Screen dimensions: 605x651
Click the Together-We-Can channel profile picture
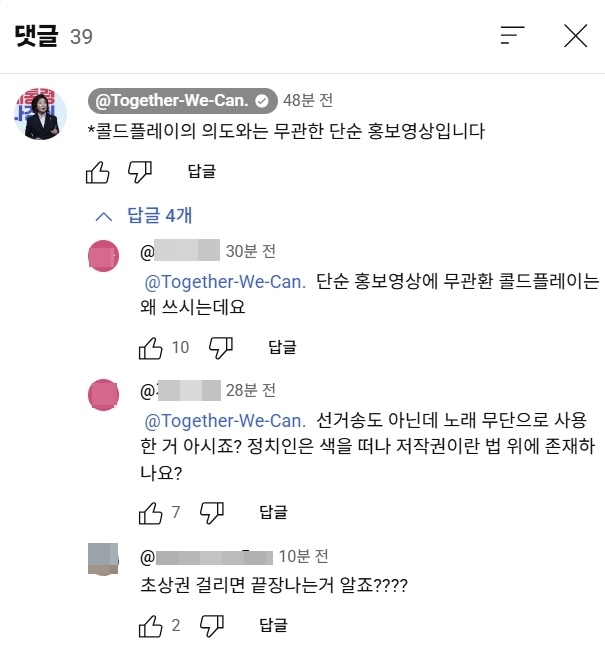pyautogui.click(x=42, y=113)
